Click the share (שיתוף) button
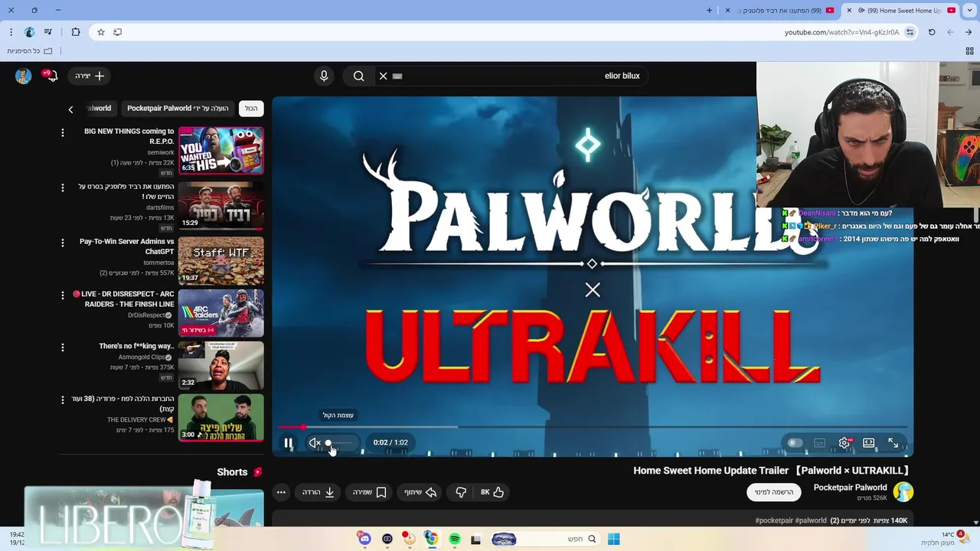This screenshot has height=551, width=980. pyautogui.click(x=420, y=492)
